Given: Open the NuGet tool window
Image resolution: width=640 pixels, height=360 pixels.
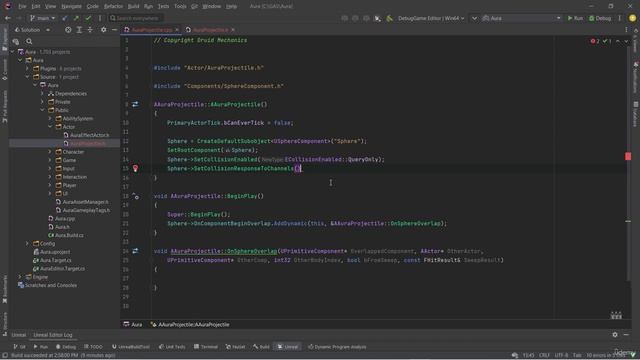Looking at the screenshot, I should [x=236, y=347].
